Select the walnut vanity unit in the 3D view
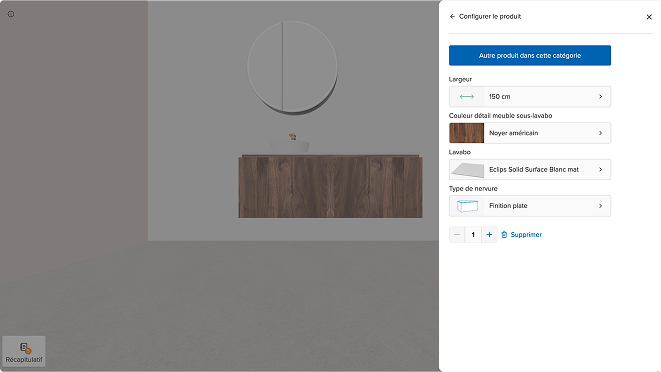This screenshot has width=661, height=372. pos(330,186)
